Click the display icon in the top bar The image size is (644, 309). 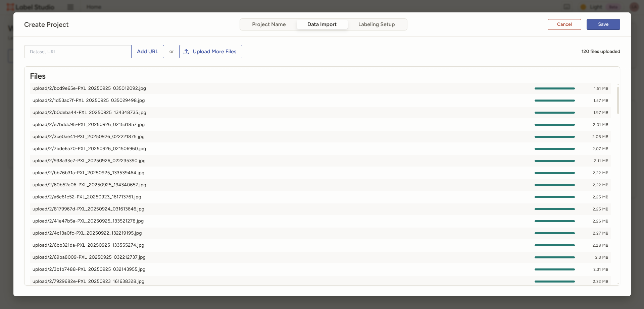pyautogui.click(x=567, y=7)
